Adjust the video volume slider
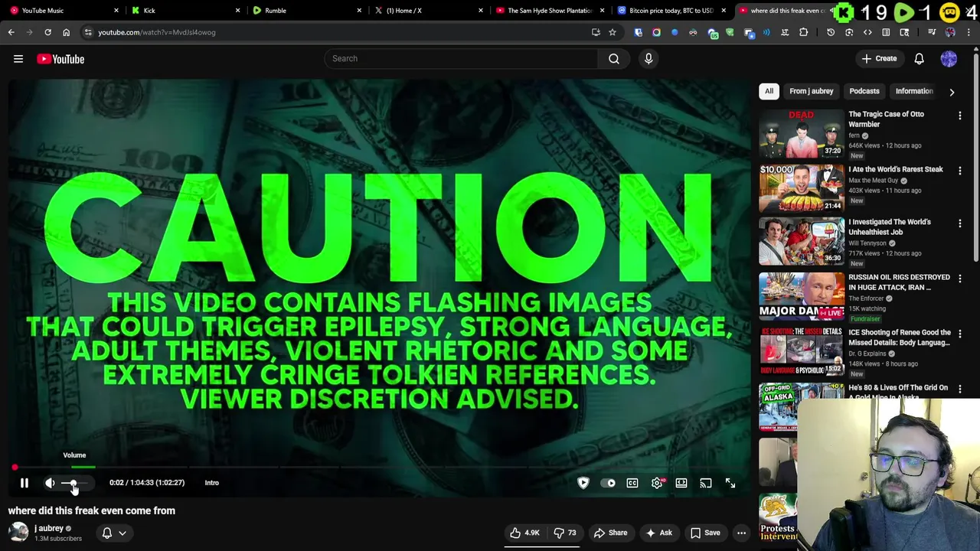Viewport: 980px width, 551px height. 75,483
